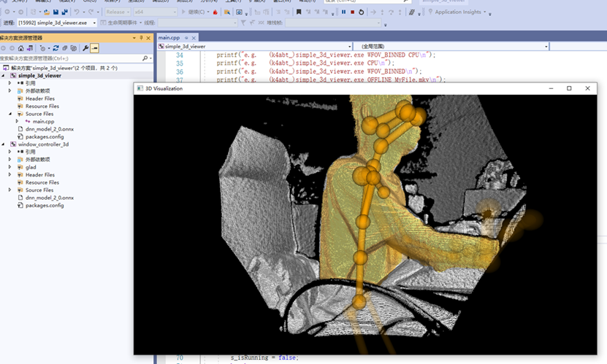Select packages.config under window_controller_3d
Viewport: 607px width, 364px height.
point(45,205)
